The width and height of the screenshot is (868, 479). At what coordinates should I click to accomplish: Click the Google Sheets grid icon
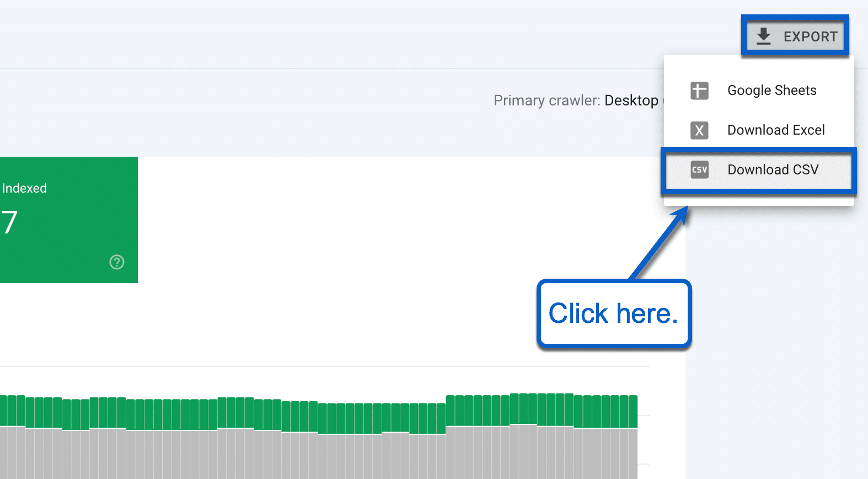click(x=699, y=91)
